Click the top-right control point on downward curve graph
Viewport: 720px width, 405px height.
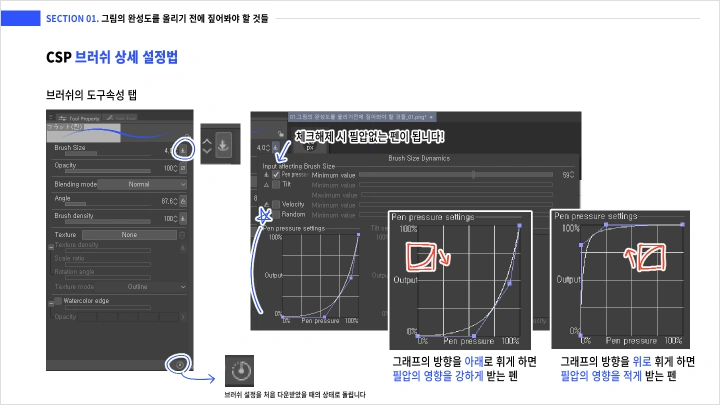[520, 224]
